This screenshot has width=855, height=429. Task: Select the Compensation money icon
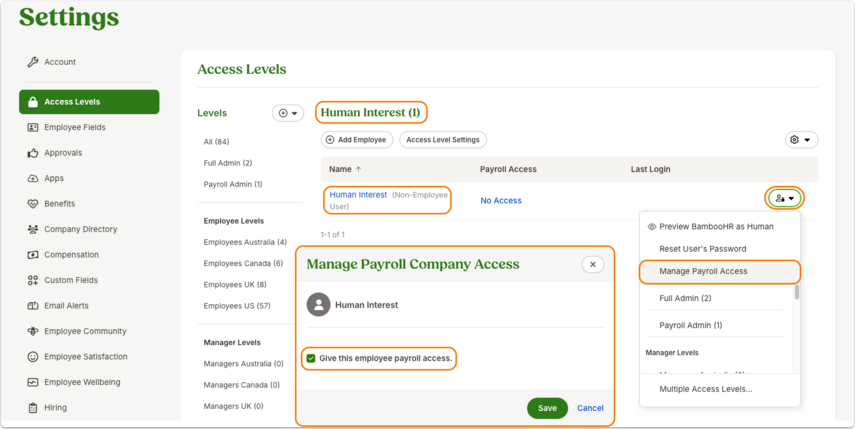coord(33,255)
